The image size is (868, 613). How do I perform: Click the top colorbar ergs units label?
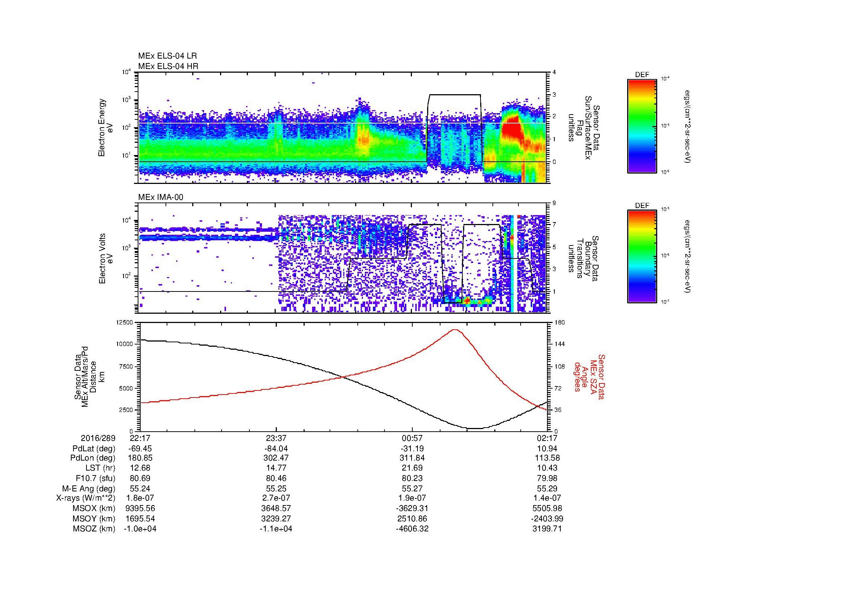pos(688,126)
